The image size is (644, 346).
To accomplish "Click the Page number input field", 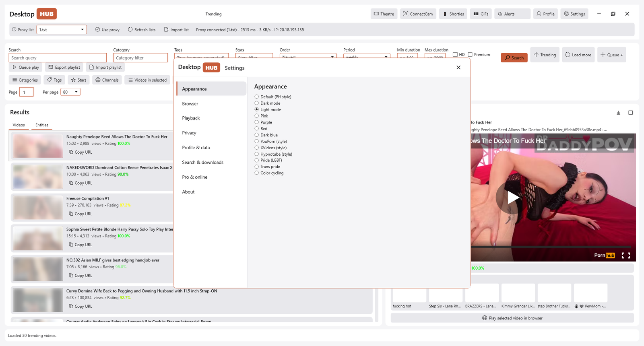I will [27, 92].
